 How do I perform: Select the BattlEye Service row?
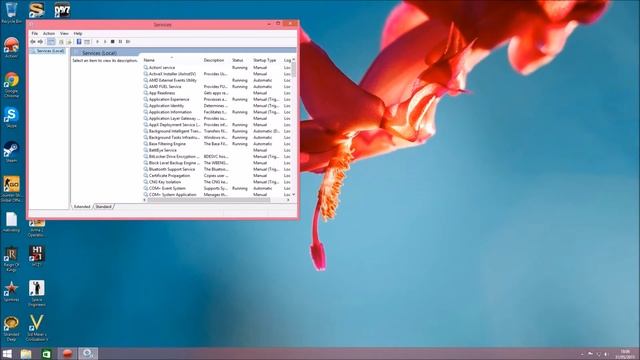pyautogui.click(x=217, y=150)
